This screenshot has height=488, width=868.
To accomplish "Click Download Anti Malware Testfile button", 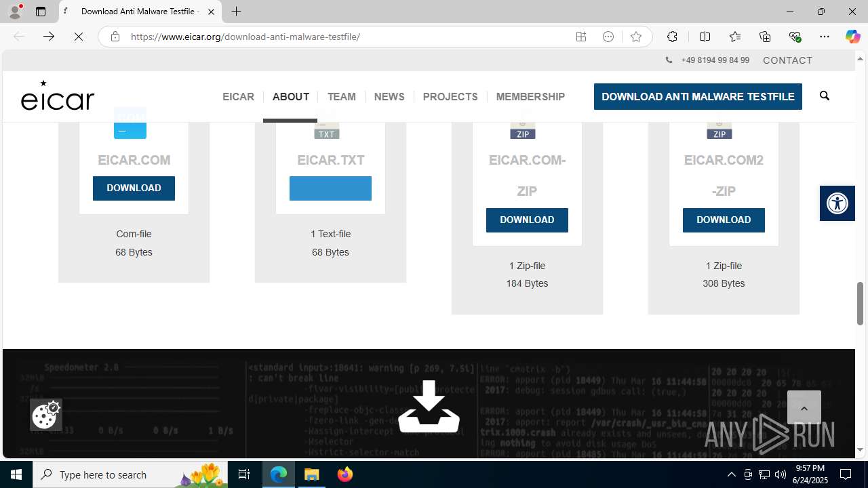I will pyautogui.click(x=698, y=97).
